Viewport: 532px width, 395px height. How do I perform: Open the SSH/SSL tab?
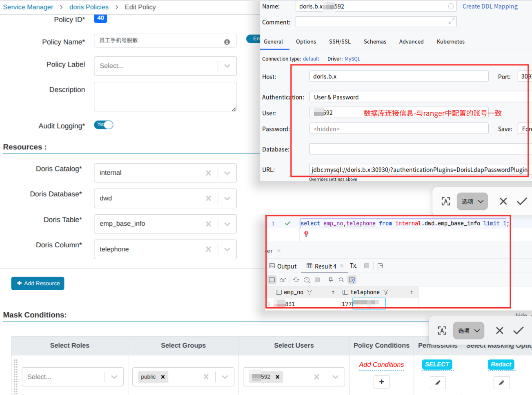(x=340, y=42)
